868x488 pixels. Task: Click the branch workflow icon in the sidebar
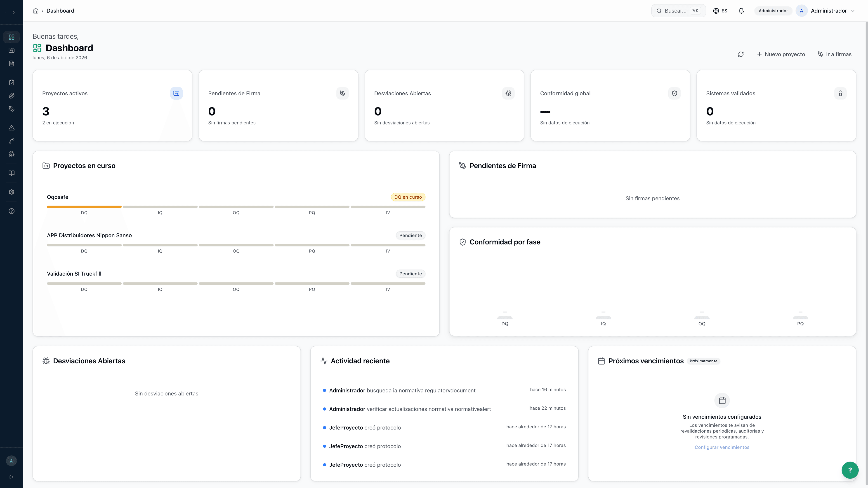coord(12,141)
